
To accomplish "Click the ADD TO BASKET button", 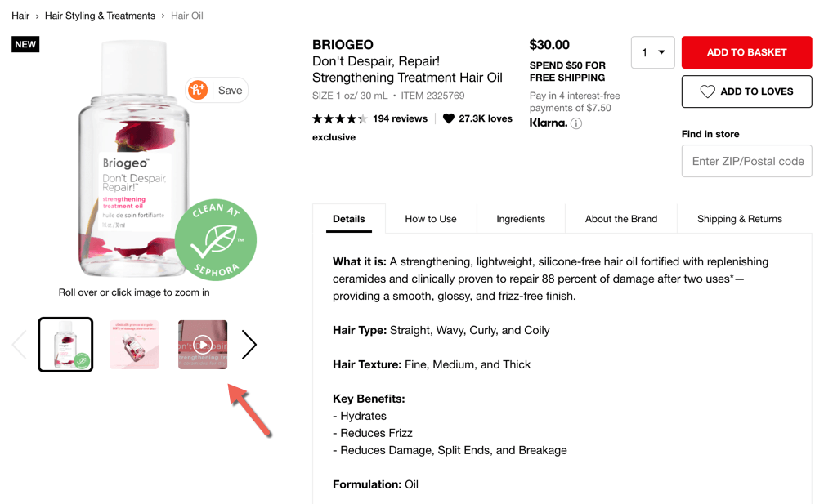I will click(746, 51).
